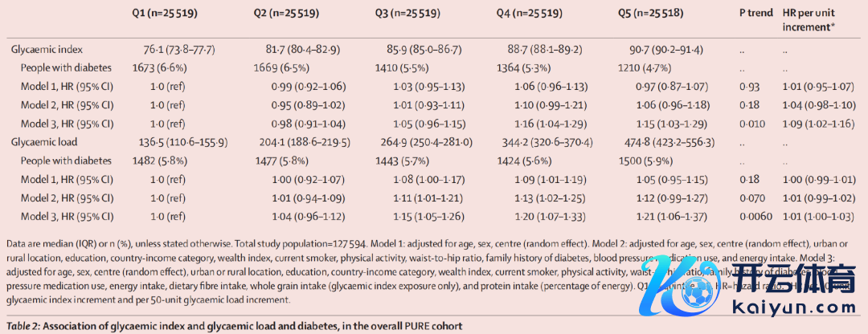Select the HR value 1·09 (1·02–1·16)
This screenshot has height=334, width=868.
pyautogui.click(x=819, y=123)
